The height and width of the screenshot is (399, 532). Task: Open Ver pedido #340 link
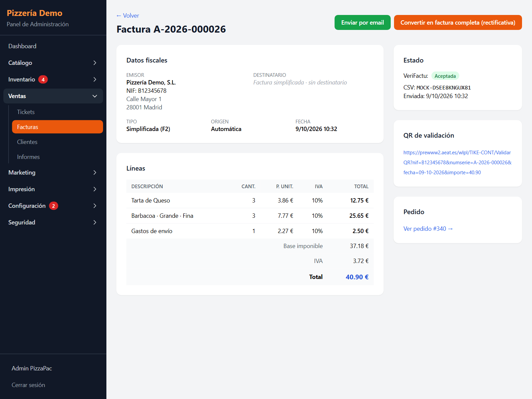(428, 229)
